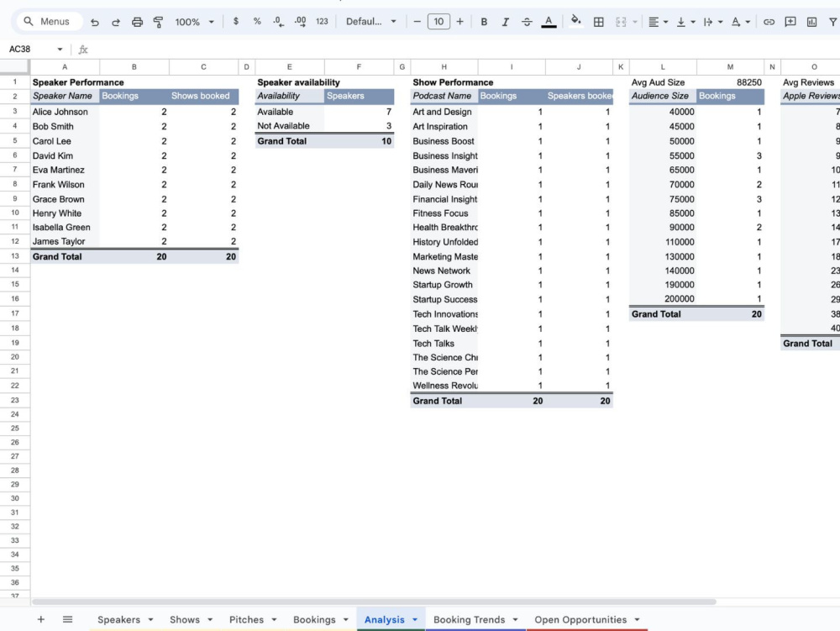The height and width of the screenshot is (631, 840).
Task: Select the 'Speaker availability' heading cell
Action: (289, 82)
